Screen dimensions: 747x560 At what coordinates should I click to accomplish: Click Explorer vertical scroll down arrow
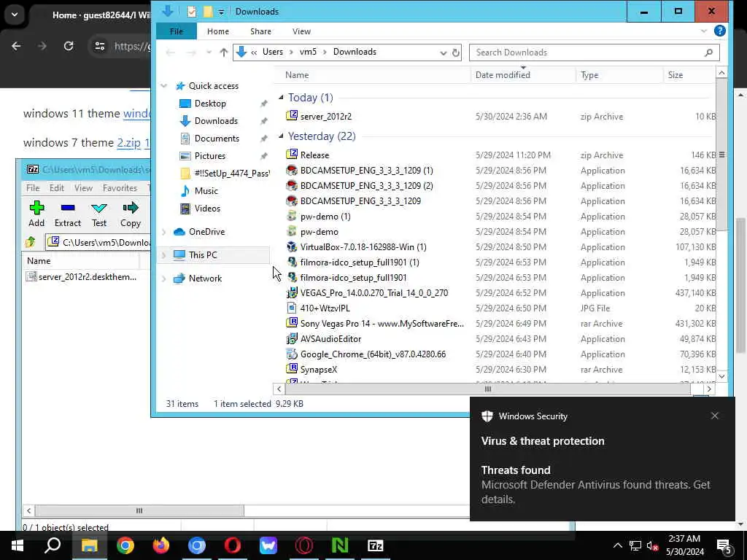point(721,376)
